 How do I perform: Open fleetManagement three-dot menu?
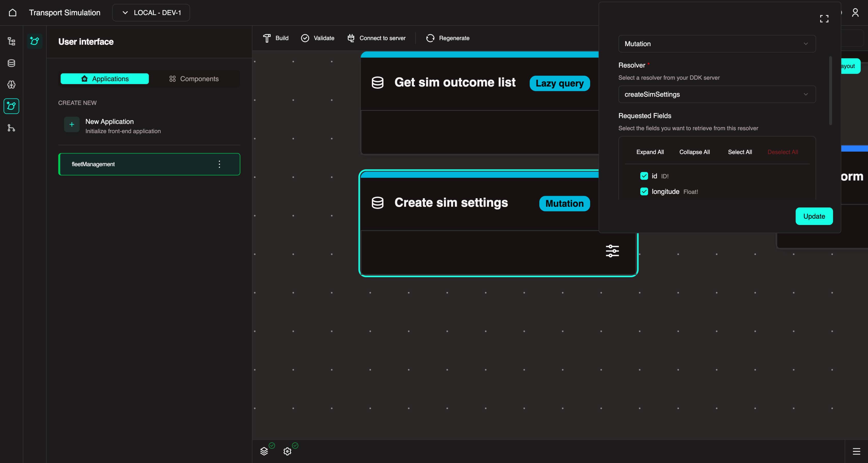(219, 164)
